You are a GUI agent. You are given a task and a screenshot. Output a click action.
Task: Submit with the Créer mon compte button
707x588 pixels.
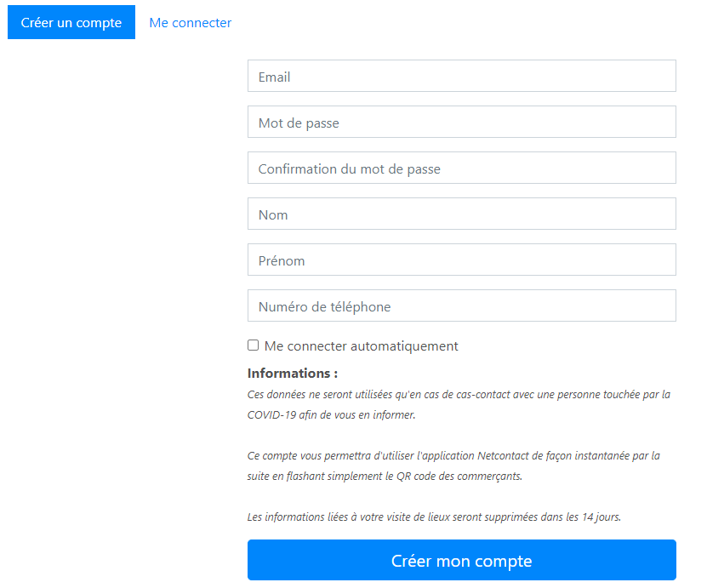click(462, 560)
